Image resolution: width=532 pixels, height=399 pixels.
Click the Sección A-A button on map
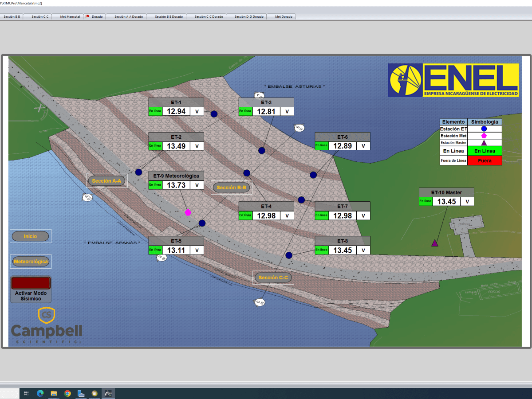pos(106,181)
